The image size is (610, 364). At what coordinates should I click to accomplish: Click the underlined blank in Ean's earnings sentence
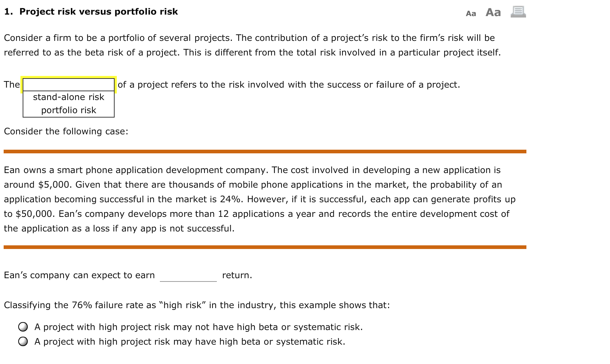pos(188,276)
